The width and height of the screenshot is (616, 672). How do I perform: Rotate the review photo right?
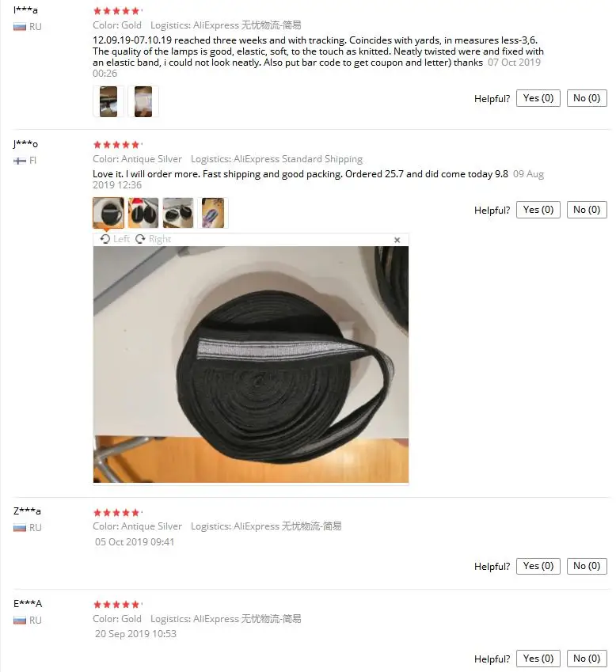pos(153,239)
